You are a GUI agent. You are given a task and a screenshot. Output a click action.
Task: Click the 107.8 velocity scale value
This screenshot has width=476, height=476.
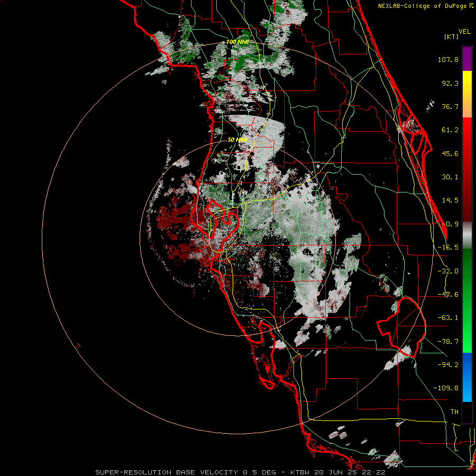(x=448, y=59)
